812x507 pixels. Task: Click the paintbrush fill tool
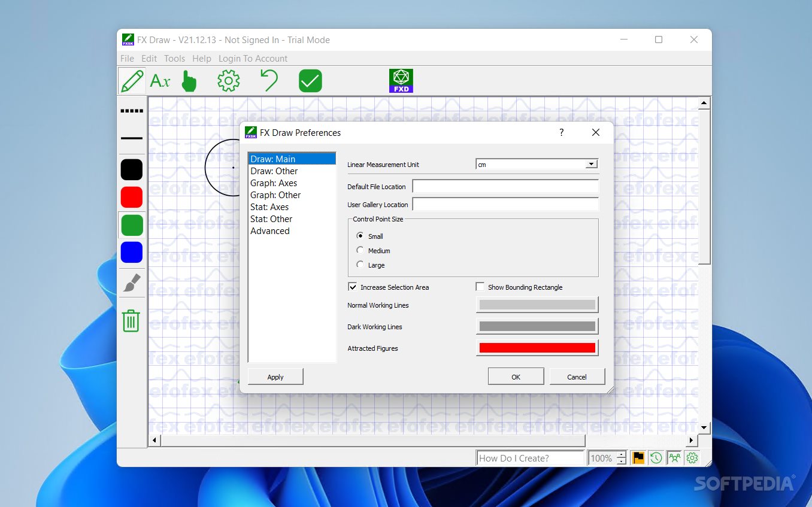coord(132,283)
